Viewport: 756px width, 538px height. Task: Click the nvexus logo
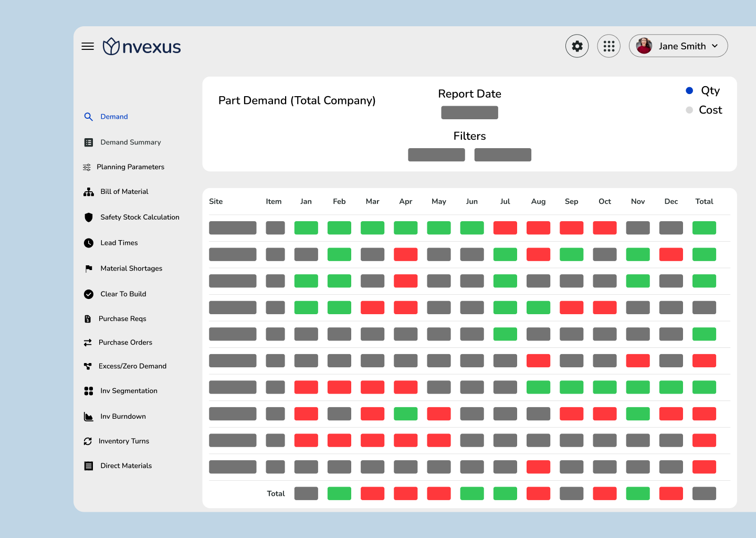point(142,46)
